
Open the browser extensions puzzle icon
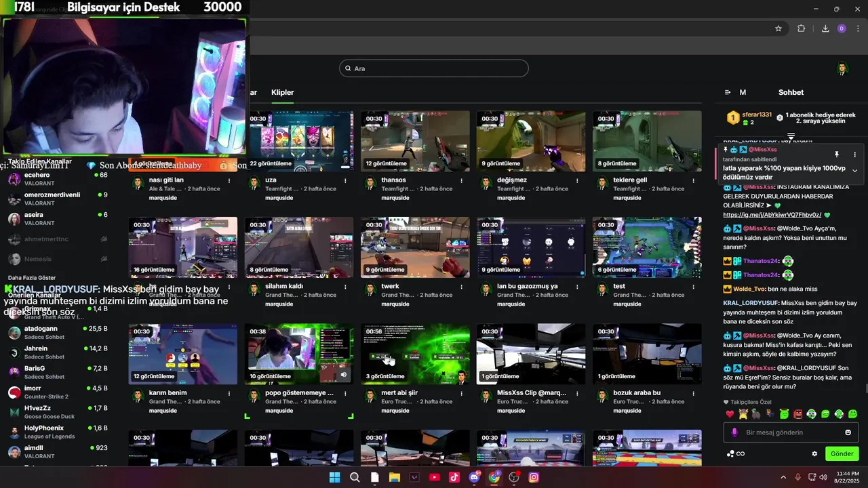pyautogui.click(x=801, y=28)
